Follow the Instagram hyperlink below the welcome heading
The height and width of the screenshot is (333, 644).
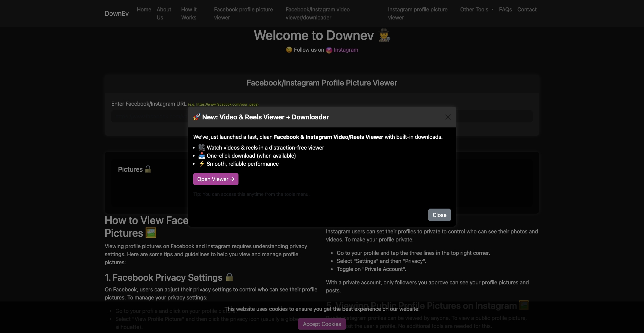346,50
